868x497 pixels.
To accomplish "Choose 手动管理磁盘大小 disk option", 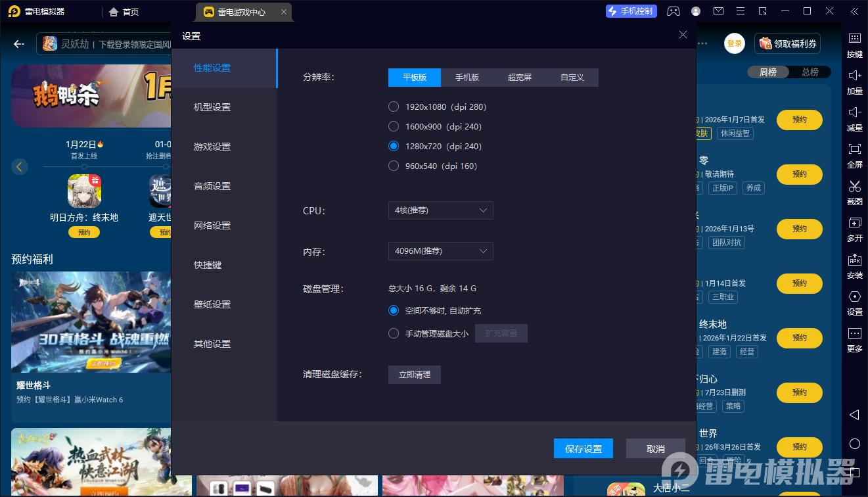I will tap(394, 333).
